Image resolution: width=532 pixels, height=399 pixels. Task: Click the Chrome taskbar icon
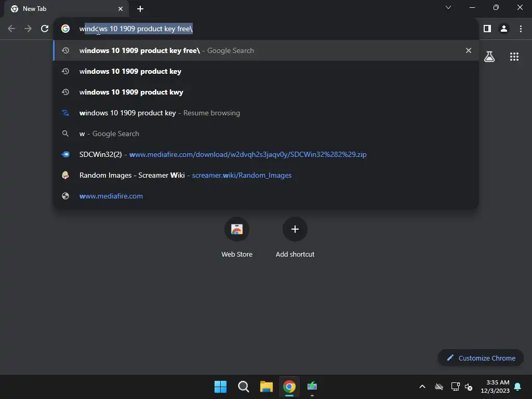(x=289, y=387)
